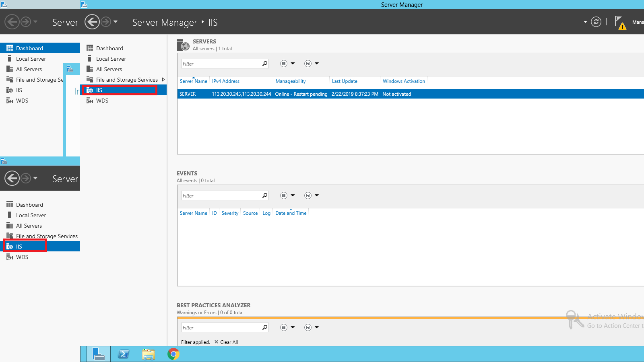Expand the File and Storage Services arrow
Image resolution: width=644 pixels, height=362 pixels.
point(163,80)
